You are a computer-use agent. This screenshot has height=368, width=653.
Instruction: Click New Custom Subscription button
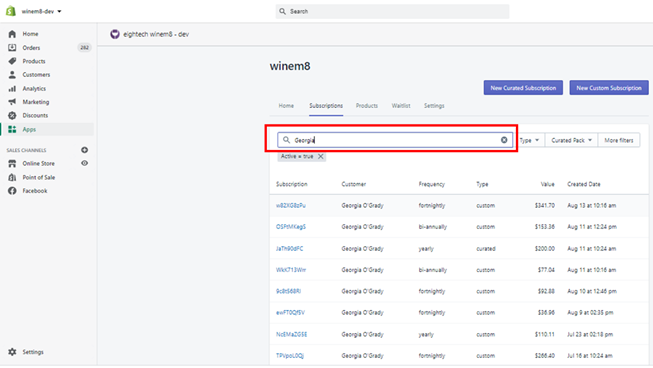tap(609, 88)
